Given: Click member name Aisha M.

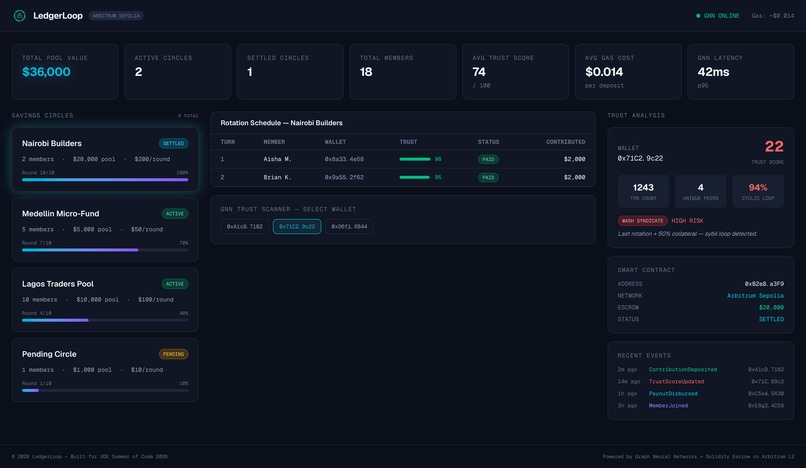Looking at the screenshot, I should [277, 159].
